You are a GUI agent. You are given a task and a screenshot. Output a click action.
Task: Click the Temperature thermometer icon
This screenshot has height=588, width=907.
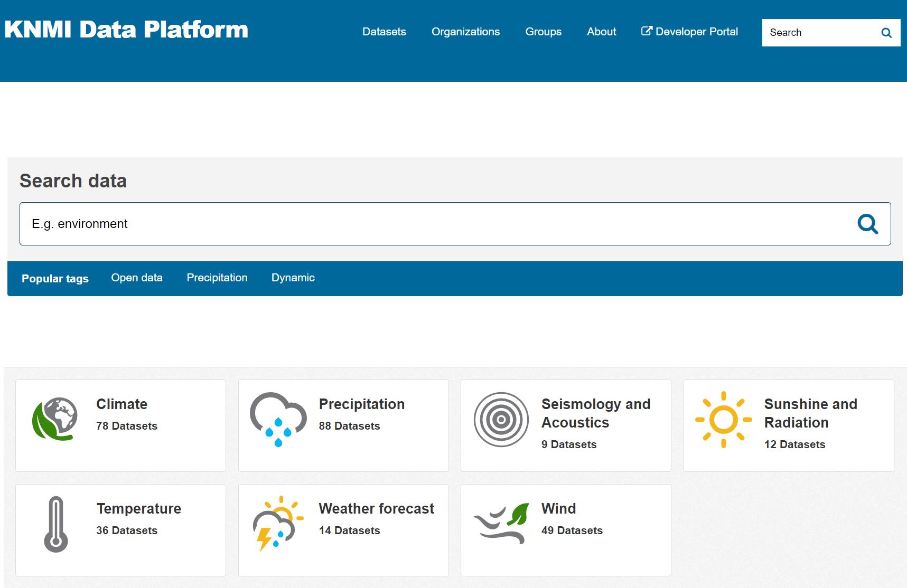point(55,524)
